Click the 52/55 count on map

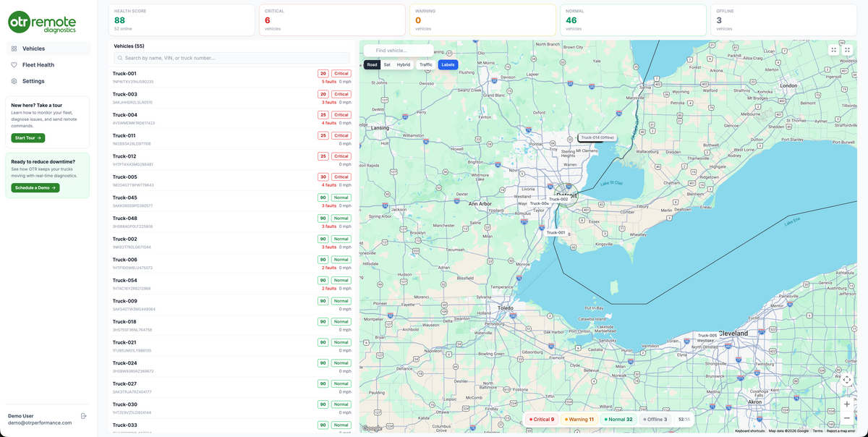(684, 419)
